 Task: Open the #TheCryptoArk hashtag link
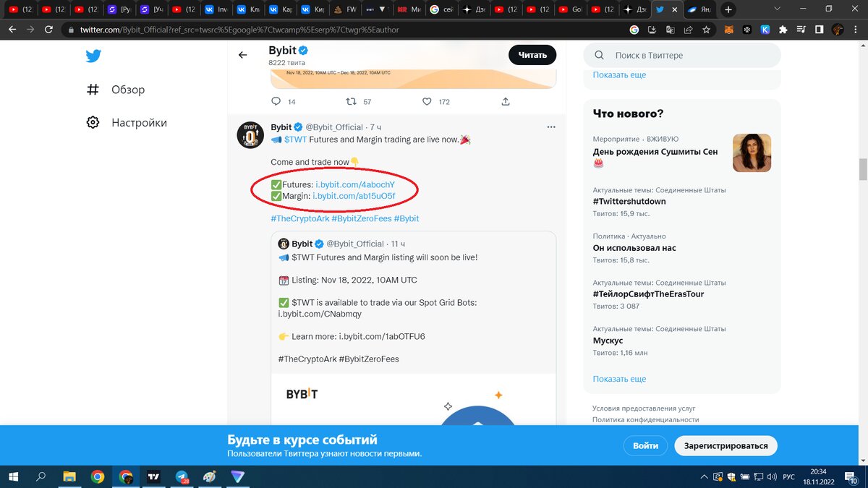pyautogui.click(x=299, y=218)
